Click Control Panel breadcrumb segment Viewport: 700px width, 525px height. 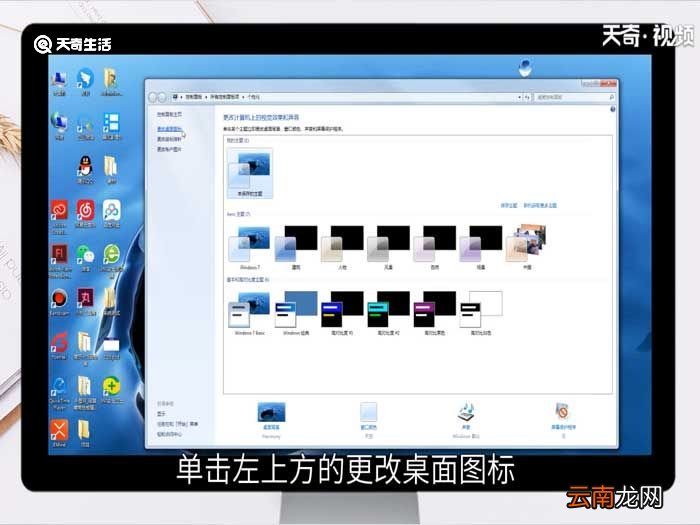coord(193,97)
